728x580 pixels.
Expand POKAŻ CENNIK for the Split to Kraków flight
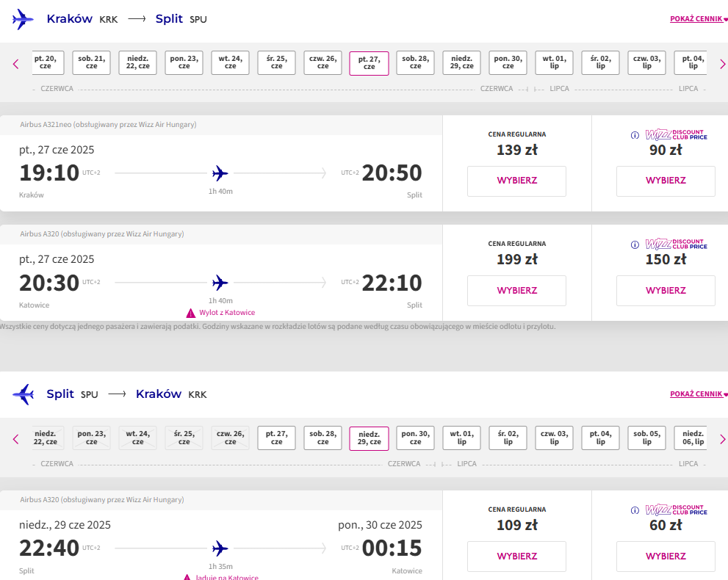(x=699, y=394)
